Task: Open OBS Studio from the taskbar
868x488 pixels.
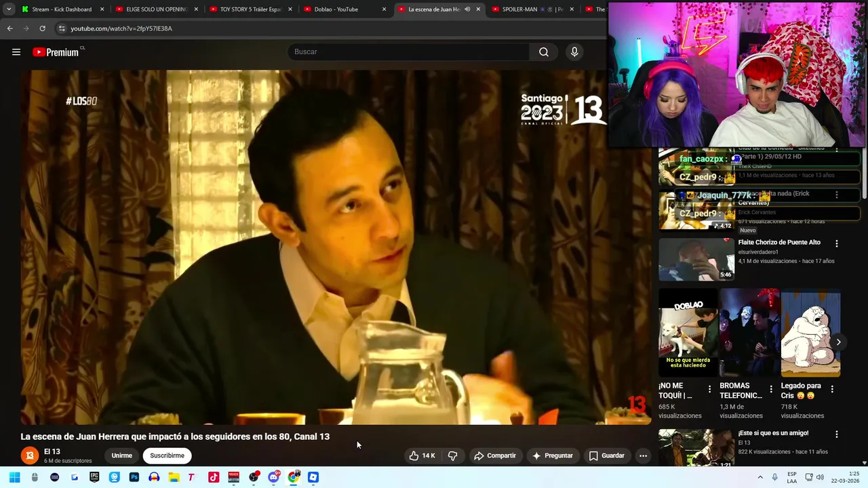Action: point(254,477)
